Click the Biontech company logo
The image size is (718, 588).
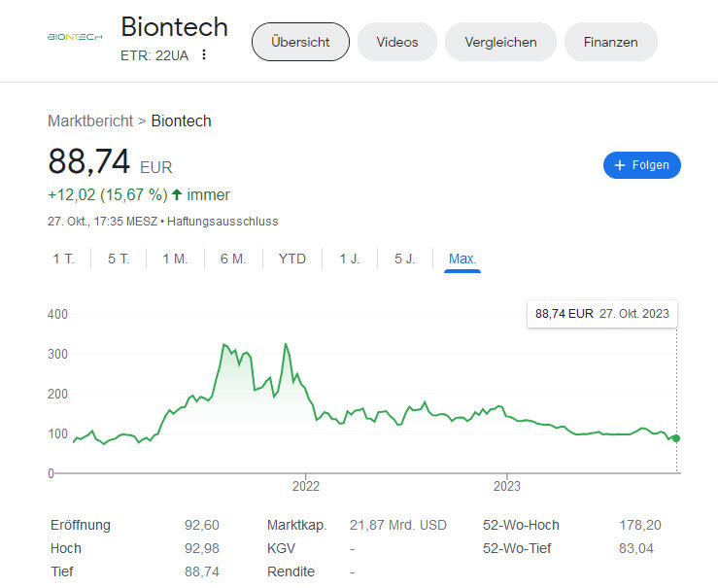pos(75,37)
